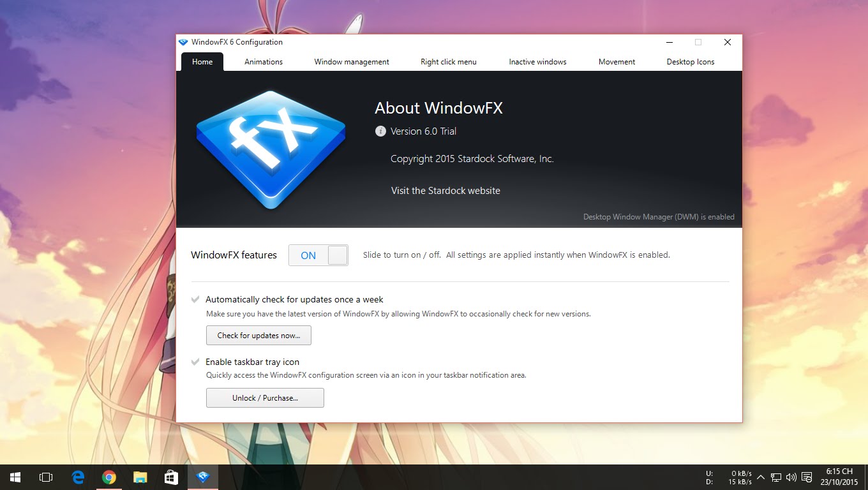868x490 pixels.
Task: Open File Explorer from the taskbar
Action: click(x=140, y=477)
